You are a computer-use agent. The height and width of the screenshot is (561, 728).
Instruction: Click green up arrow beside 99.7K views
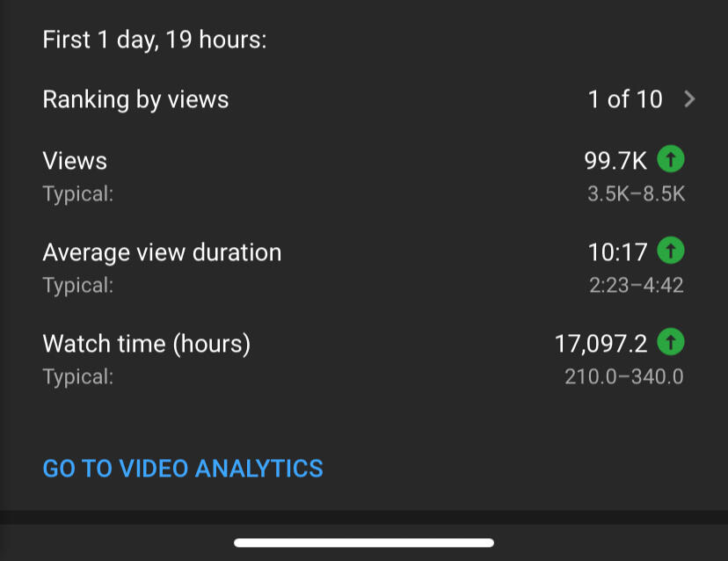click(671, 159)
